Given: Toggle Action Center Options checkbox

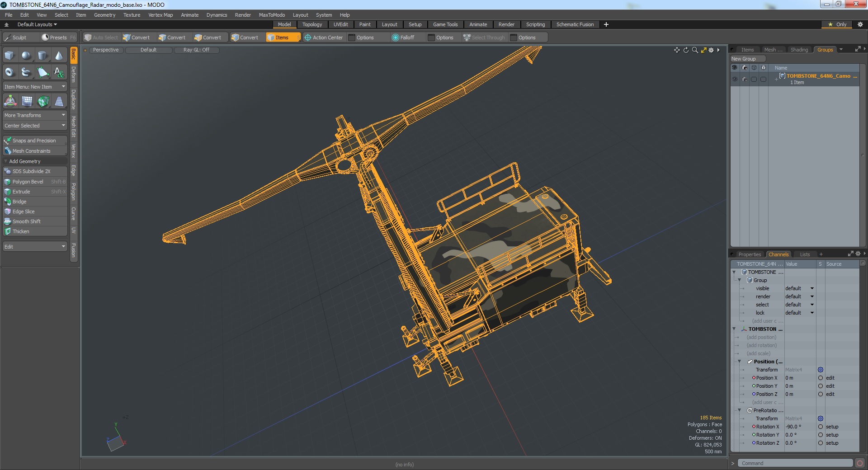Looking at the screenshot, I should pyautogui.click(x=352, y=38).
